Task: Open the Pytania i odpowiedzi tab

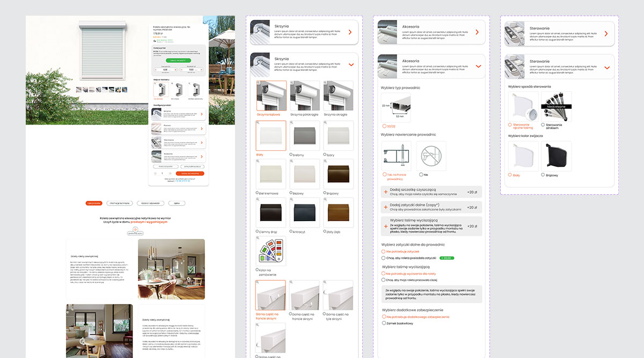Action: [150, 203]
